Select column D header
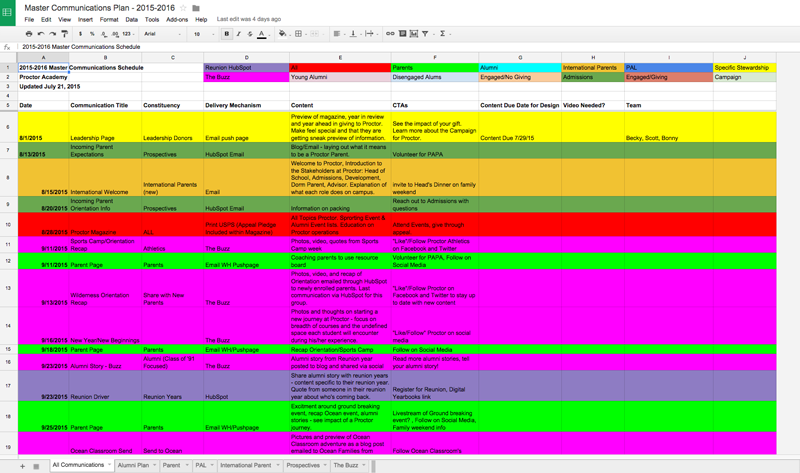Viewport: 800px width, 473px height. pos(246,57)
